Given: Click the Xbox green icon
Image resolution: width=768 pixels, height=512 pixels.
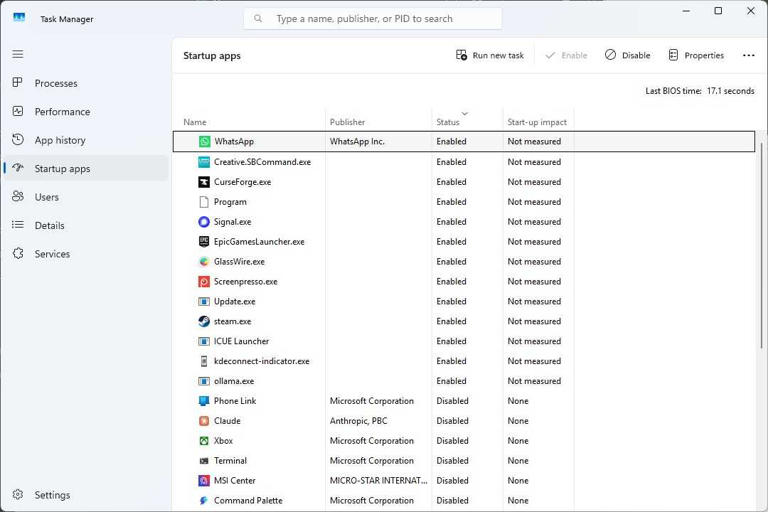Looking at the screenshot, I should pyautogui.click(x=204, y=441).
